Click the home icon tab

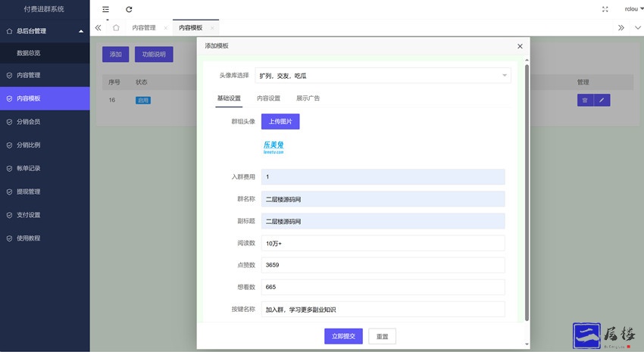pos(116,28)
